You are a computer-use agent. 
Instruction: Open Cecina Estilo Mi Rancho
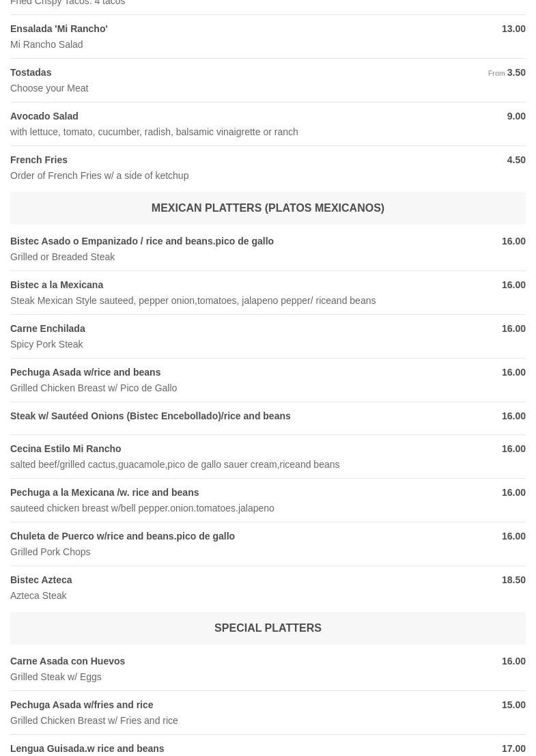66,449
